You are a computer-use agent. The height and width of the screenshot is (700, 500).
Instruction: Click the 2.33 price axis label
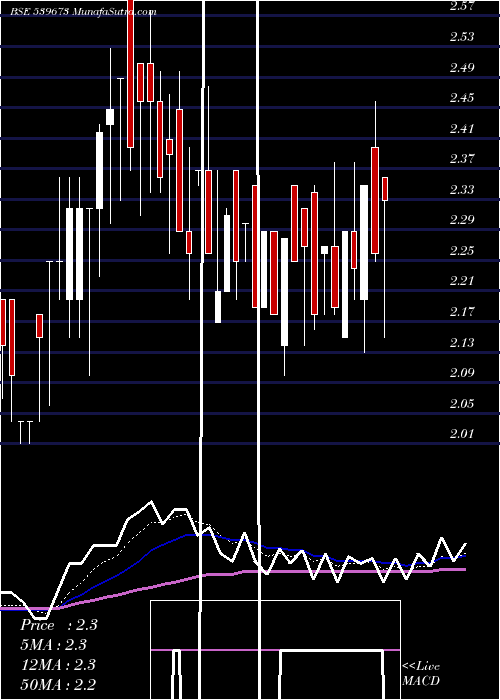coord(462,190)
